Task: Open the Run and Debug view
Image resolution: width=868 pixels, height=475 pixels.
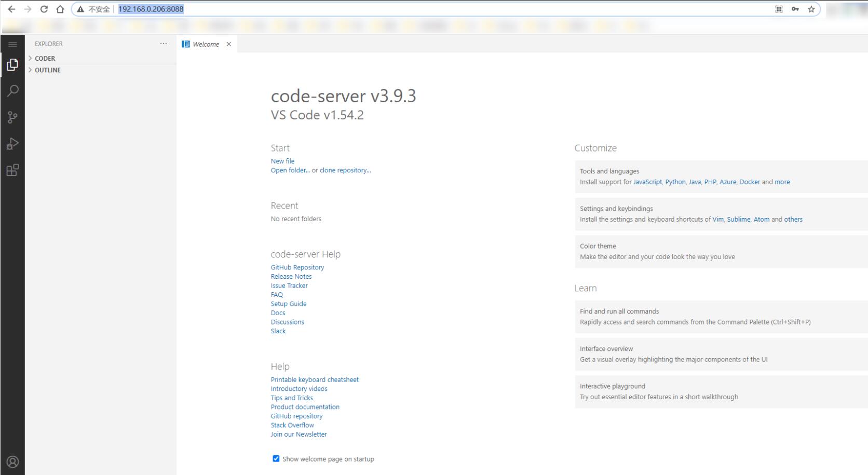Action: pyautogui.click(x=12, y=144)
